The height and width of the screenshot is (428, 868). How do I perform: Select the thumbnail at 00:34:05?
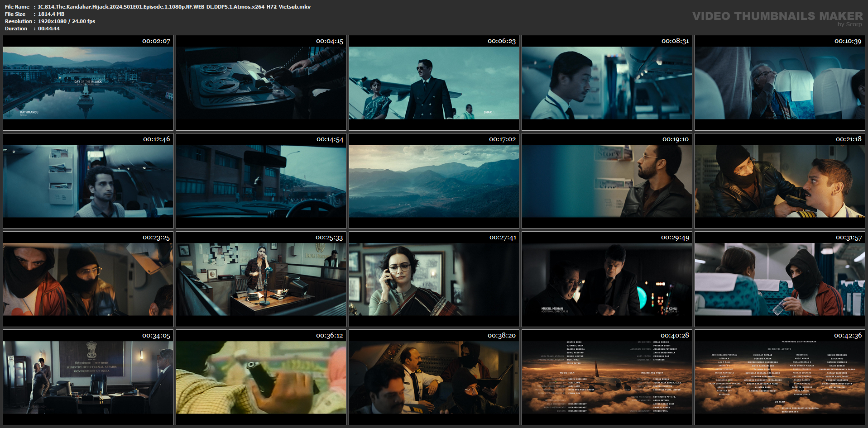88,377
